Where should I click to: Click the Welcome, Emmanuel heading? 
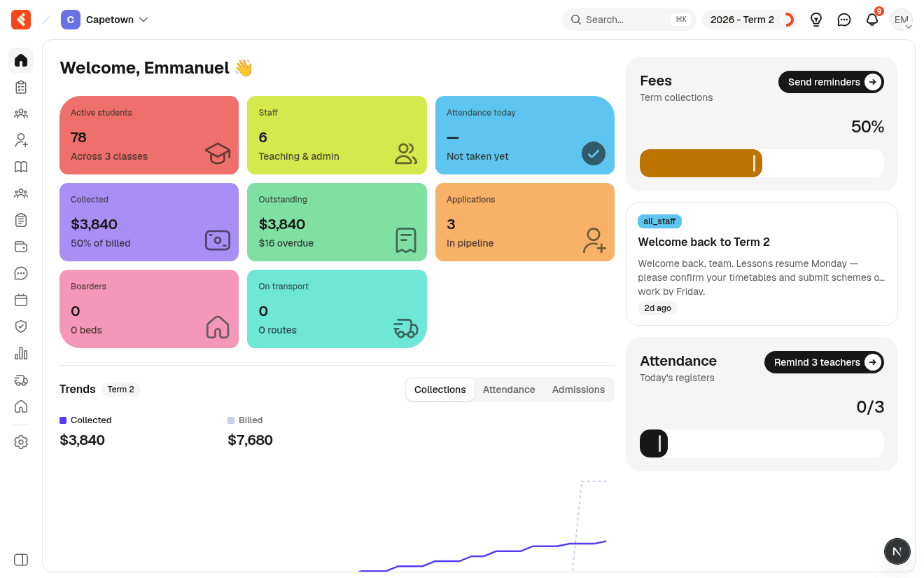pos(156,68)
